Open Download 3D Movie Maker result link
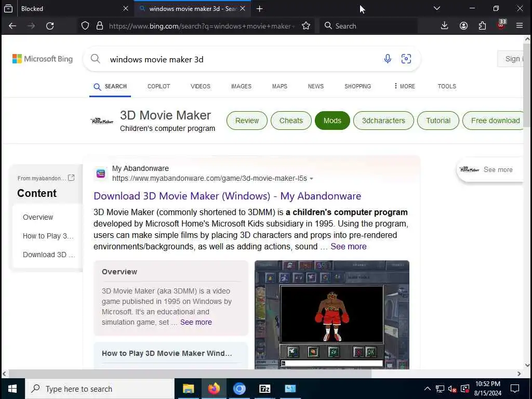This screenshot has height=399, width=532. tap(228, 196)
